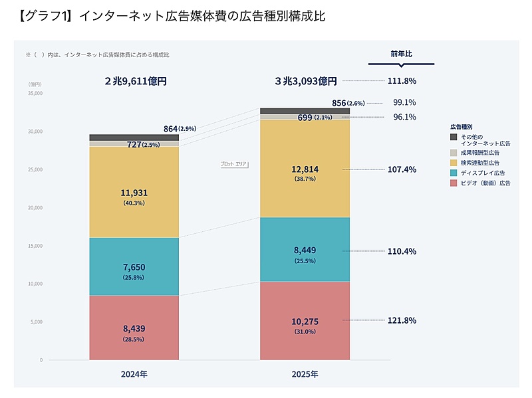Click the プロット エリア tooltip label
Screen dimensions: 532x398
pos(234,163)
